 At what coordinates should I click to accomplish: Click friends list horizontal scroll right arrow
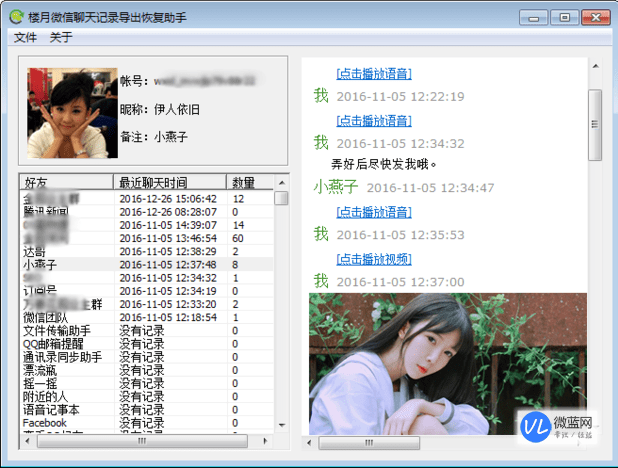[x=265, y=441]
